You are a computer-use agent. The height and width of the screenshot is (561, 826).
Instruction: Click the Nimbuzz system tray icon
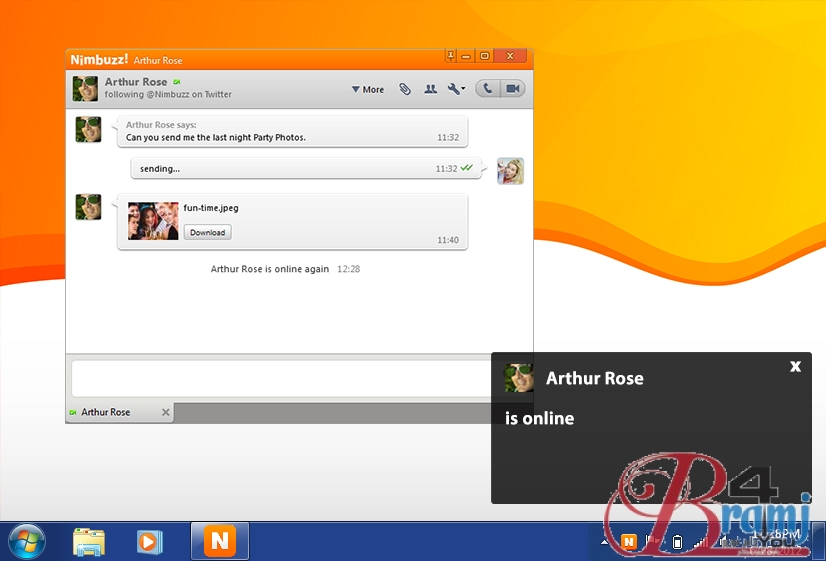coord(629,542)
